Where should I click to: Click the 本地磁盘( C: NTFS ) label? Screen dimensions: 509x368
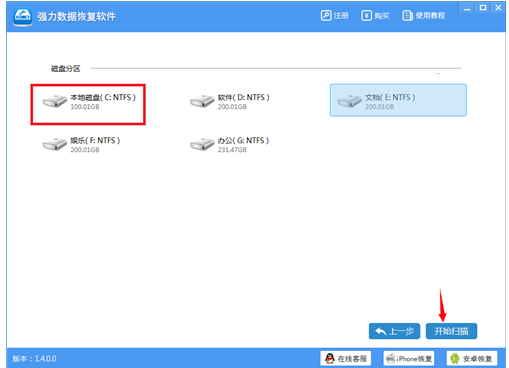point(103,97)
